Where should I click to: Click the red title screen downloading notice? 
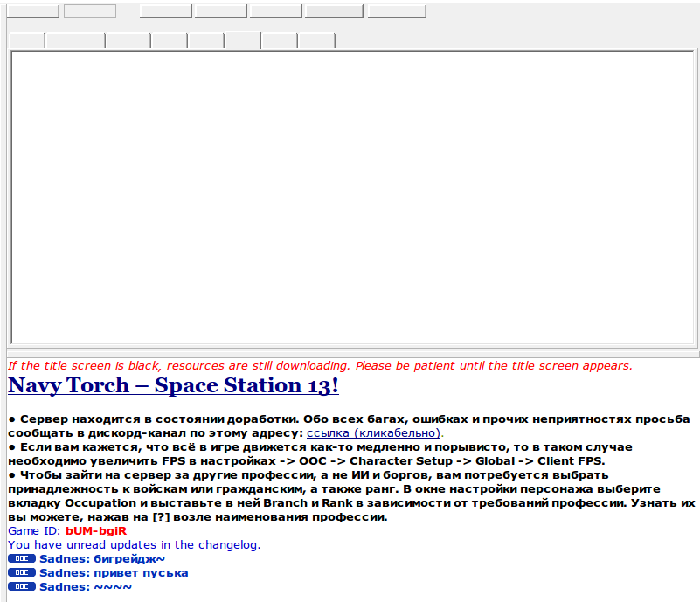[x=320, y=365]
